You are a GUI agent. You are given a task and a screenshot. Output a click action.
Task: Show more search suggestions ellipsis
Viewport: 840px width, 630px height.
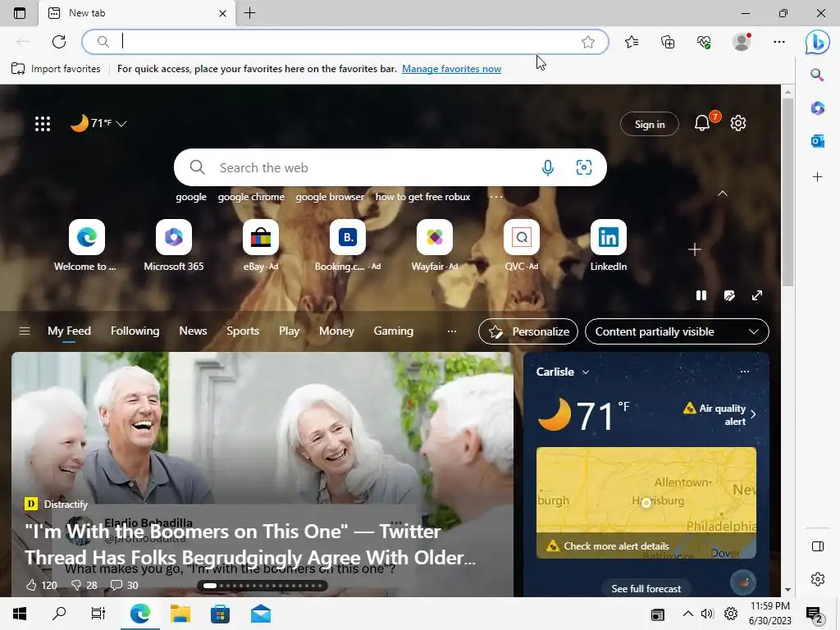(496, 197)
